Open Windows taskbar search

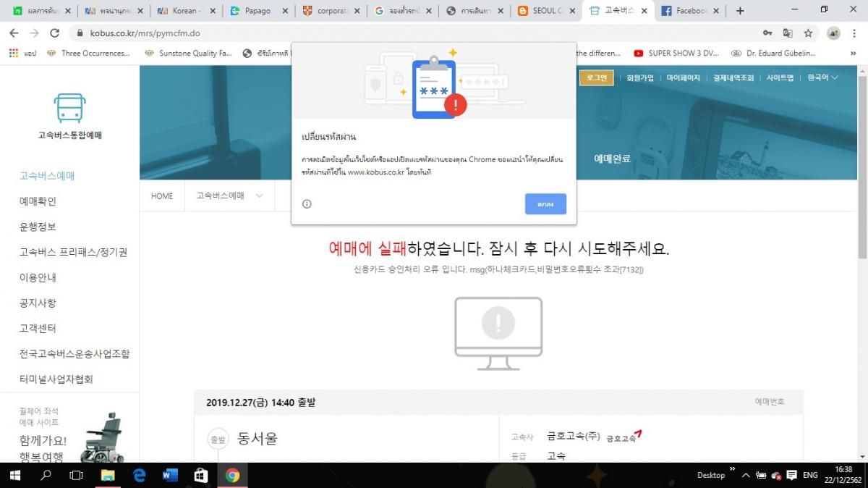[46, 475]
